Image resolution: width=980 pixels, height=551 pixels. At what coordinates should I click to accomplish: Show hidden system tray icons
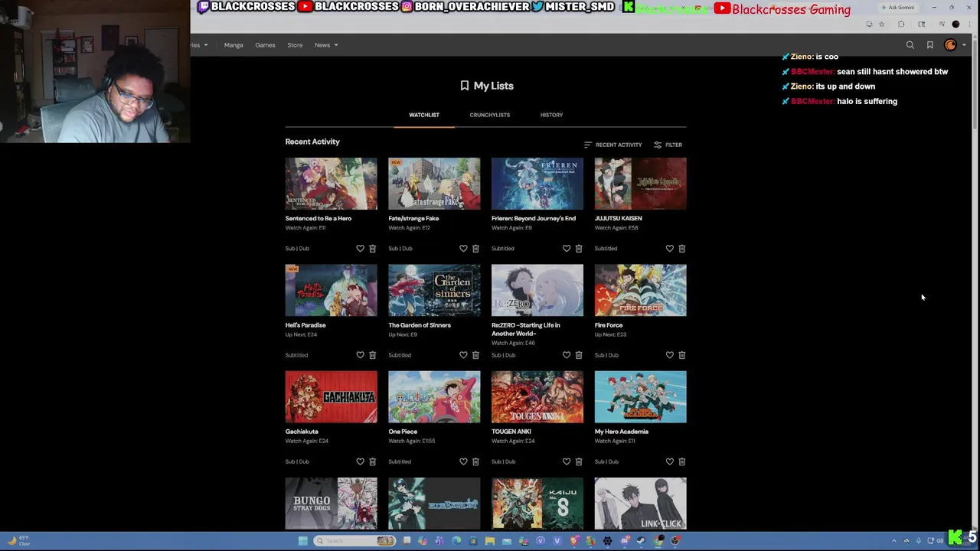(x=893, y=541)
